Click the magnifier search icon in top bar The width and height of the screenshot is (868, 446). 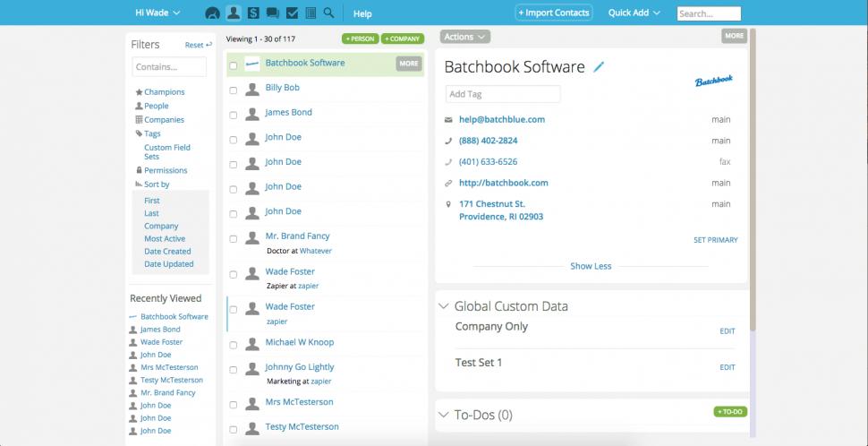click(328, 13)
